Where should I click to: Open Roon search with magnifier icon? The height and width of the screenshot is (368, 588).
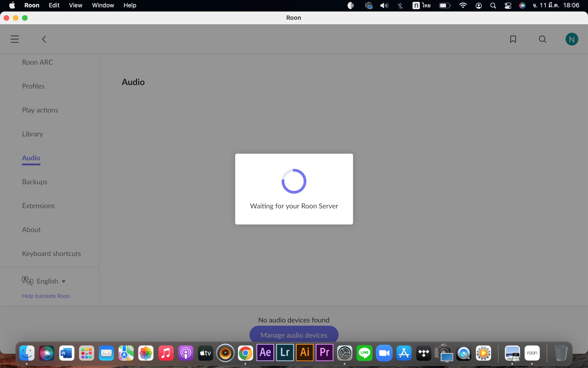point(542,39)
